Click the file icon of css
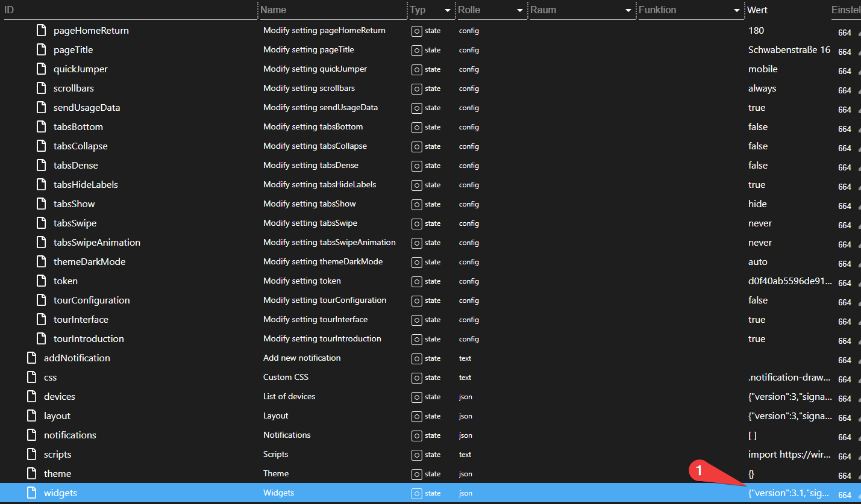Image resolution: width=861 pixels, height=504 pixels. pyautogui.click(x=31, y=377)
